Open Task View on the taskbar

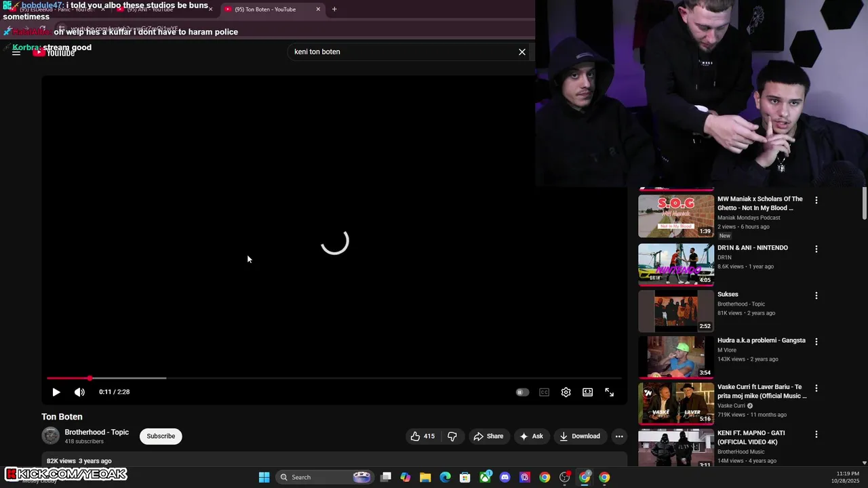[x=386, y=477]
